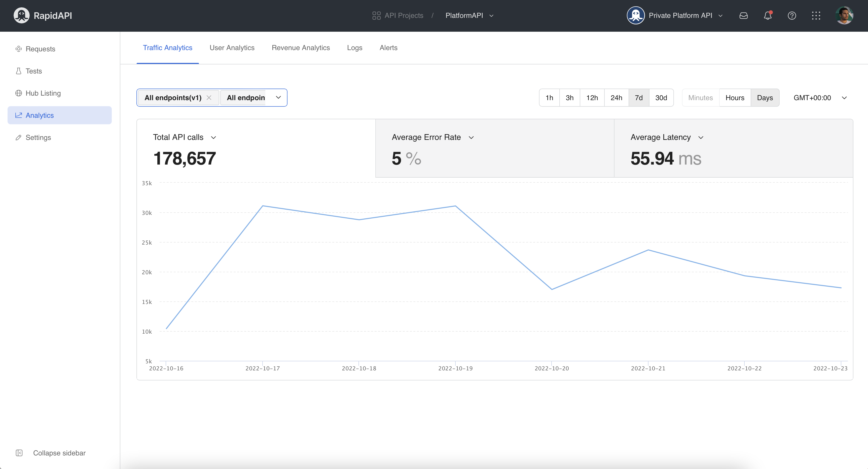Switch to the Logs tab

354,48
